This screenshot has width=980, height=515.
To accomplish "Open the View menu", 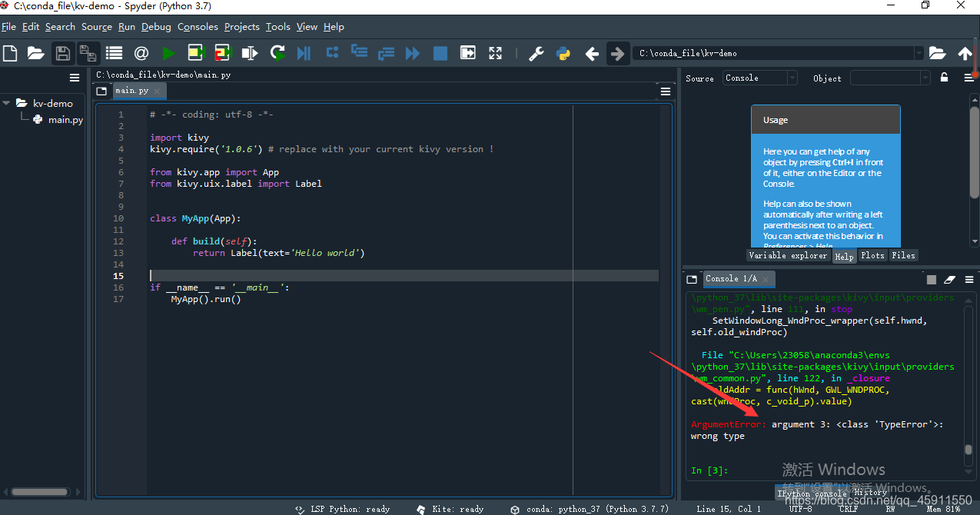I will 307,26.
